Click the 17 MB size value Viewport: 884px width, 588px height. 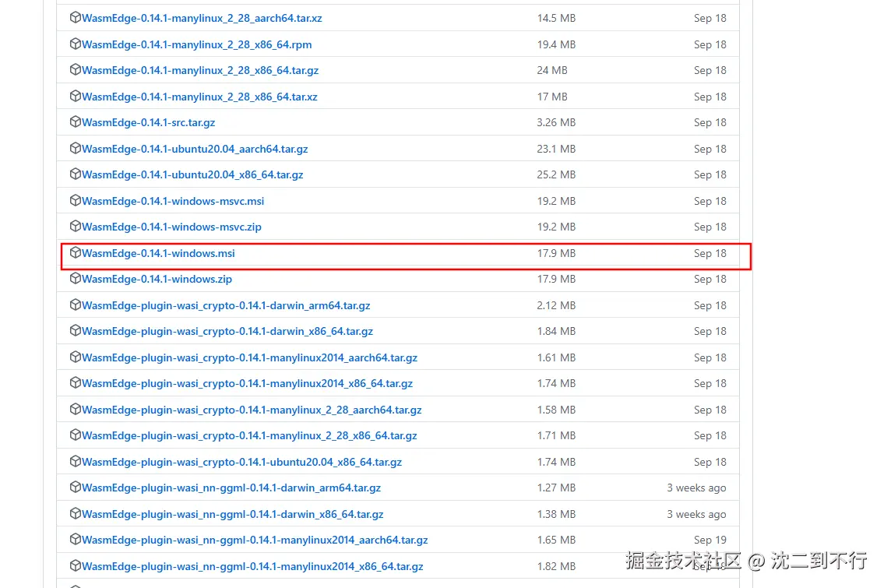(552, 97)
